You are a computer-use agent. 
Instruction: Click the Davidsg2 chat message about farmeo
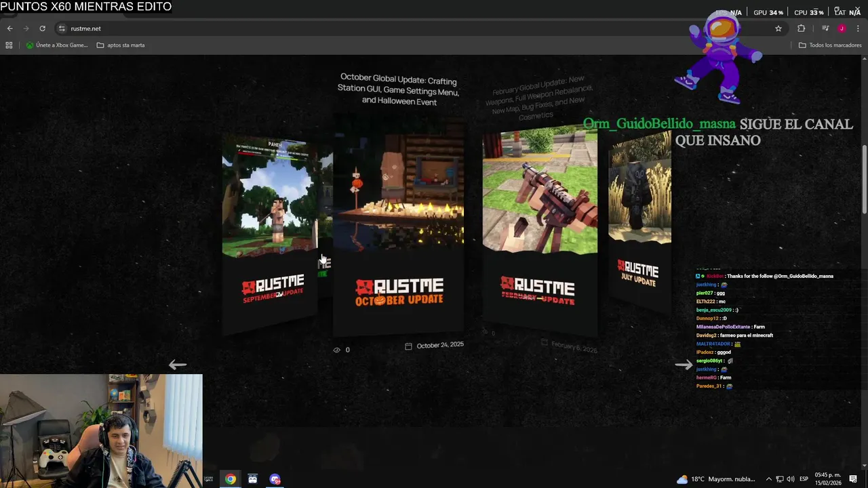[734, 335]
